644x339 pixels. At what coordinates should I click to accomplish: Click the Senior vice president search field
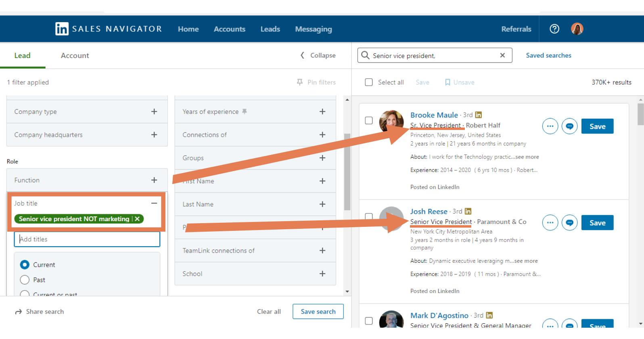click(435, 55)
